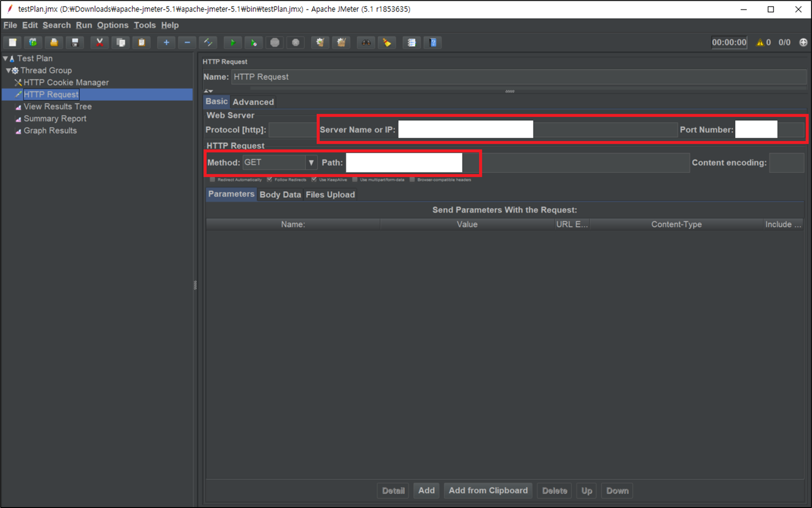The width and height of the screenshot is (812, 508).
Task: Open Search with binoculars icon
Action: 366,42
